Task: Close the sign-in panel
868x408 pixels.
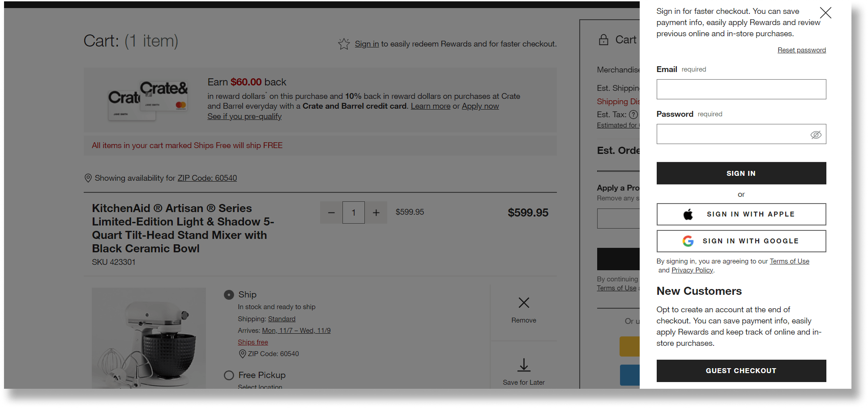Action: (x=825, y=13)
